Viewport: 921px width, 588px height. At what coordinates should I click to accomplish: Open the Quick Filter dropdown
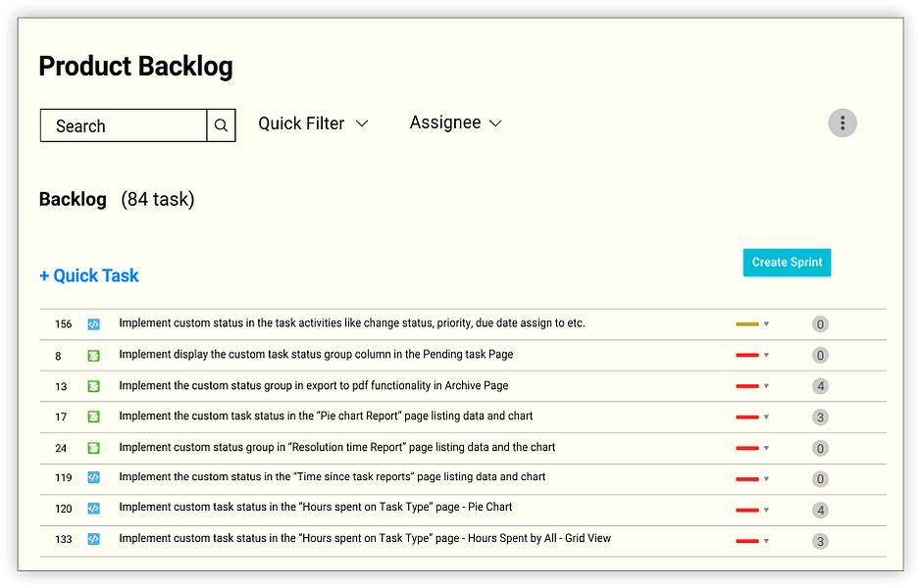(x=313, y=123)
